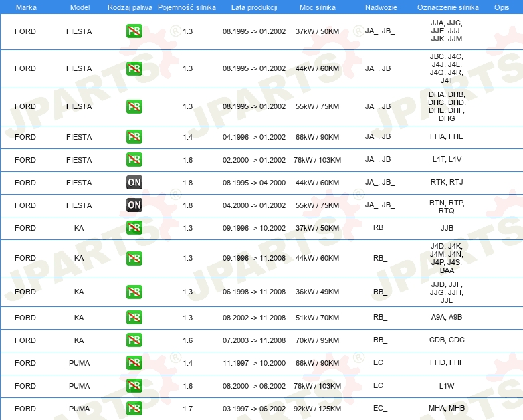Click the FHA, FHE engine code cell
The height and width of the screenshot is (420, 523).
[447, 136]
